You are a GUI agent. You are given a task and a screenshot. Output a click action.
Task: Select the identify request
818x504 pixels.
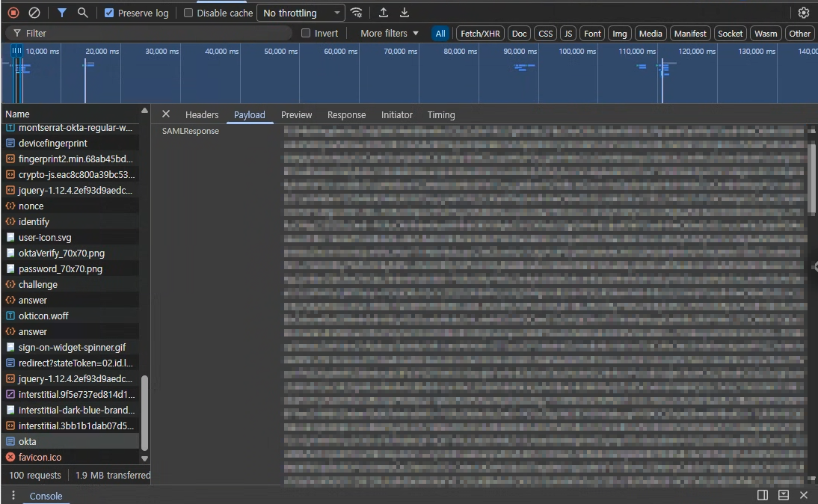(x=70, y=222)
